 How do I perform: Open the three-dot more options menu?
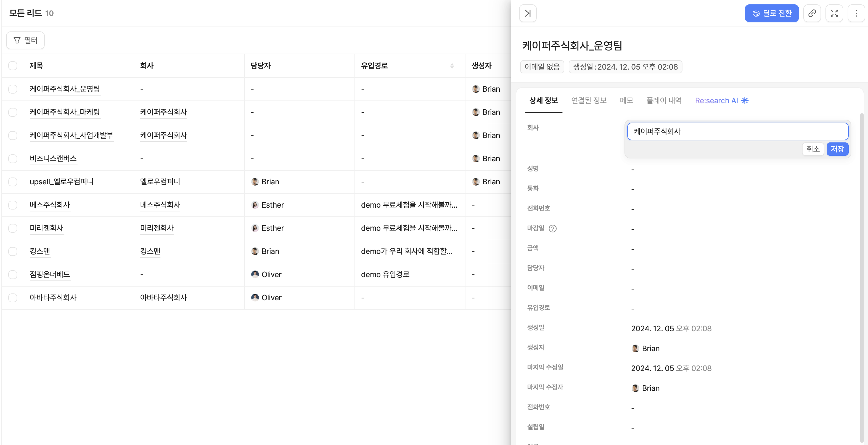856,13
